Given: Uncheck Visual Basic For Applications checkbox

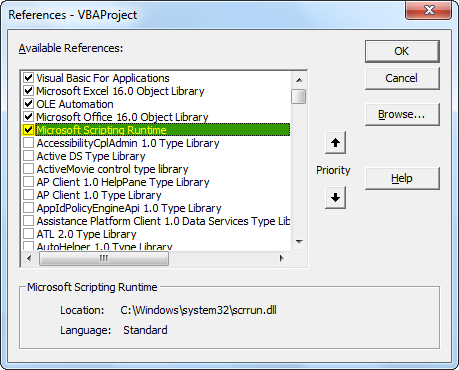Looking at the screenshot, I should [28, 78].
